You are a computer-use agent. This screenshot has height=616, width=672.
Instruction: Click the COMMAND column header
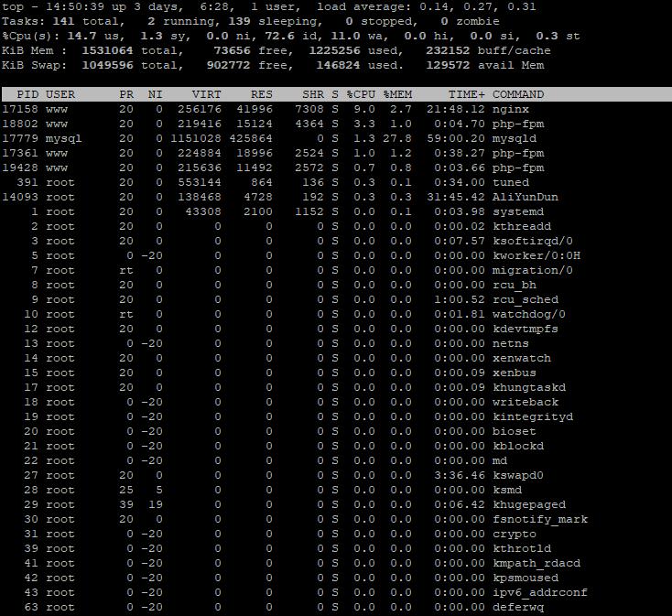tap(518, 94)
